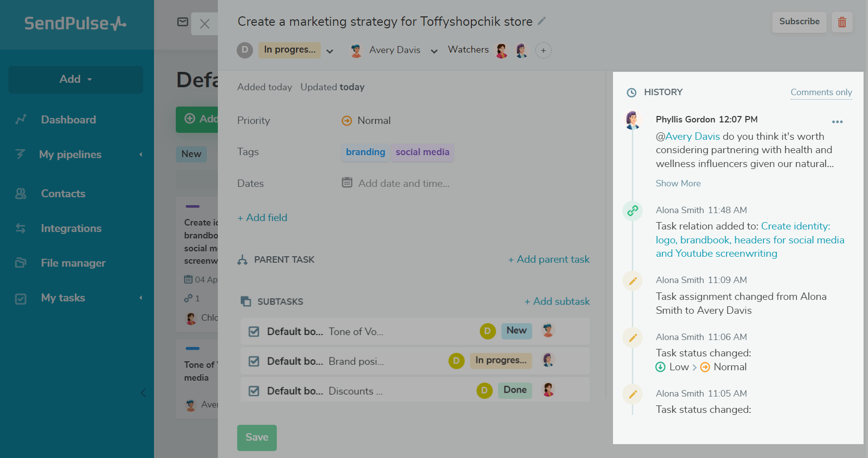The image size is (868, 458).
Task: Open File manager in the sidebar
Action: (73, 263)
